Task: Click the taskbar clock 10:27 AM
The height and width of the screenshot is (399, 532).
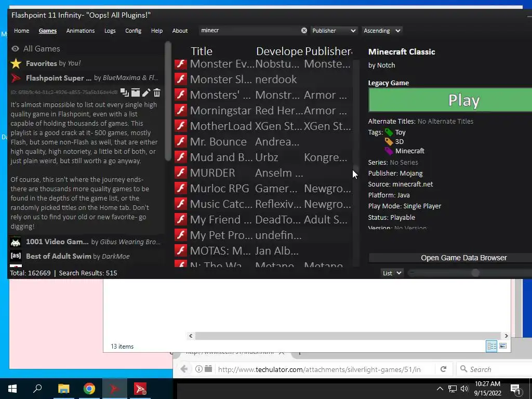Action: pyautogui.click(x=487, y=384)
